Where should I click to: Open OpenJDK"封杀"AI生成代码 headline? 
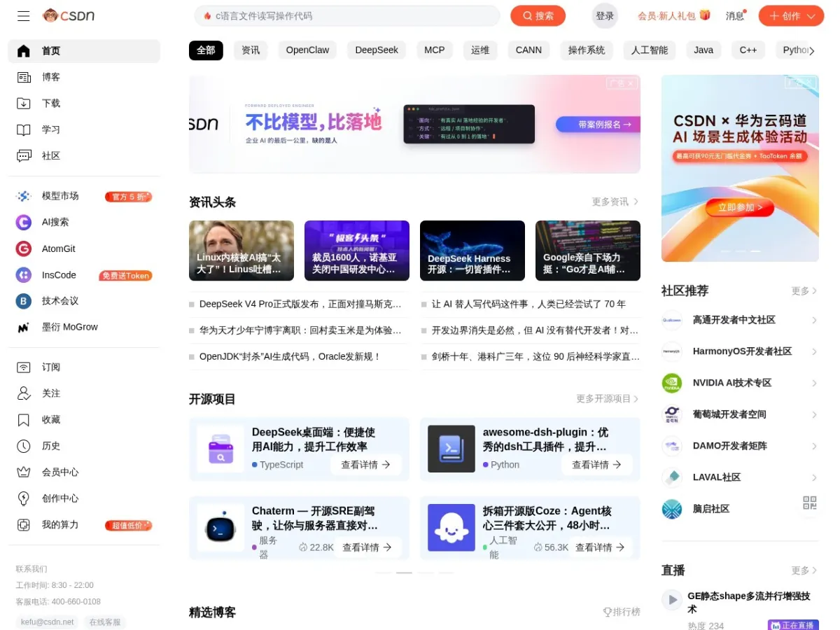[290, 356]
